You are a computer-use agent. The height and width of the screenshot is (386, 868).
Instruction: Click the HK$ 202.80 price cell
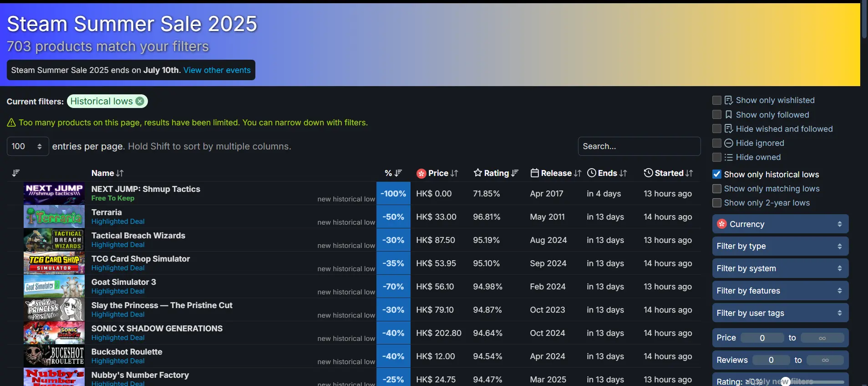click(x=439, y=333)
